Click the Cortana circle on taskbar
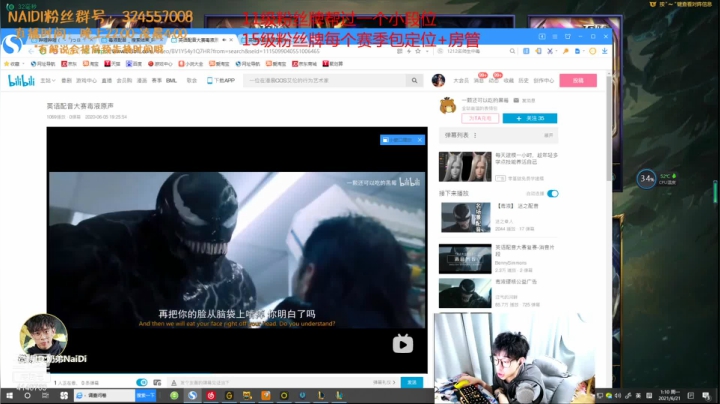Screen dimensions: 720x404 27,395
